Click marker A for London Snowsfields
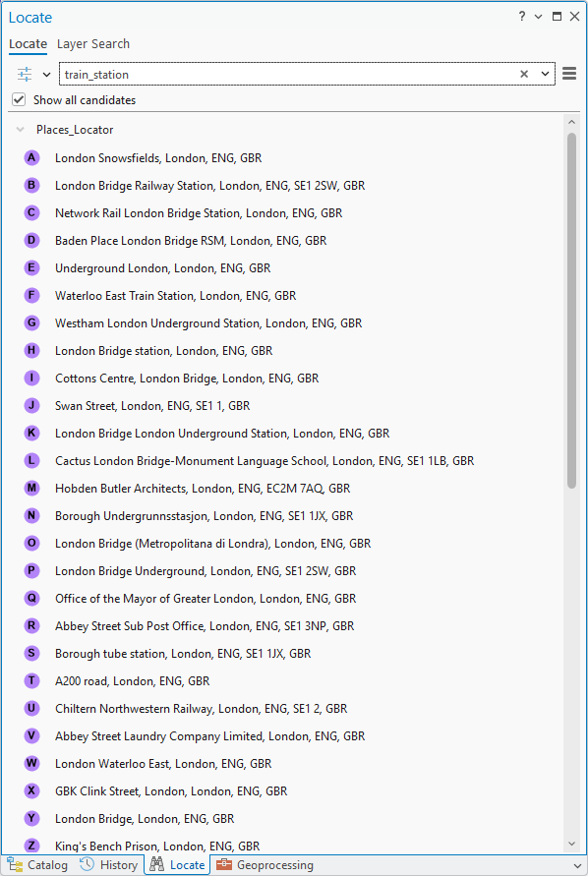 coord(31,158)
